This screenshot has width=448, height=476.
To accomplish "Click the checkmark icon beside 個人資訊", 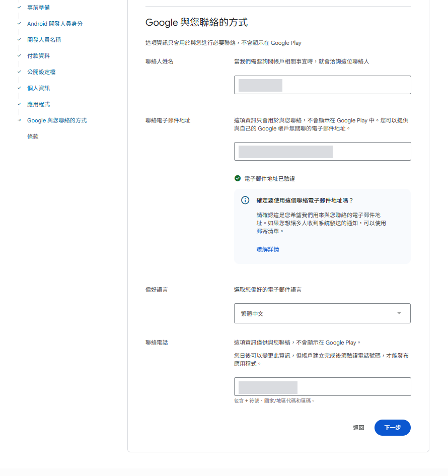I will (19, 88).
